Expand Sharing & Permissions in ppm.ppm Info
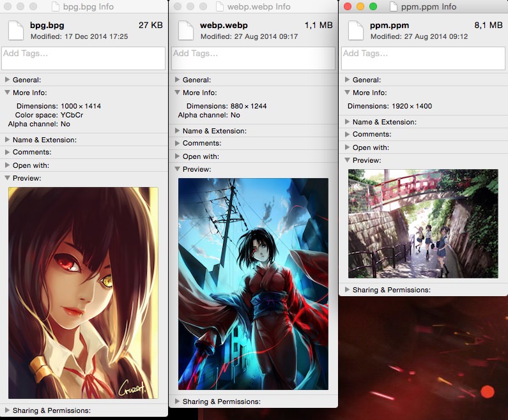This screenshot has height=420, width=508. (x=348, y=289)
